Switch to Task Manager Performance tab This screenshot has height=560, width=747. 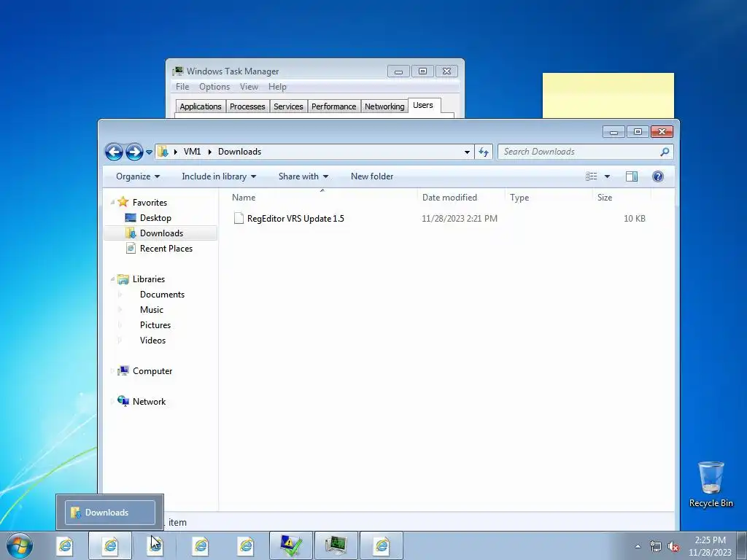(x=334, y=106)
